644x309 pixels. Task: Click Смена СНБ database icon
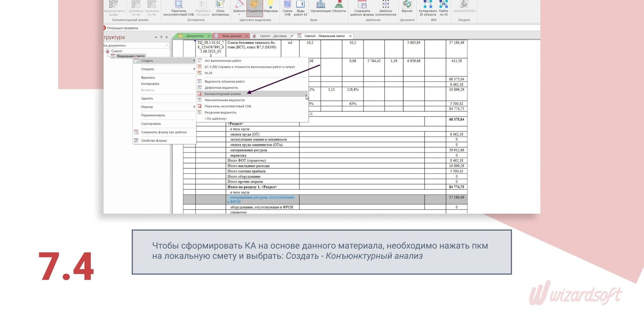coord(287,8)
